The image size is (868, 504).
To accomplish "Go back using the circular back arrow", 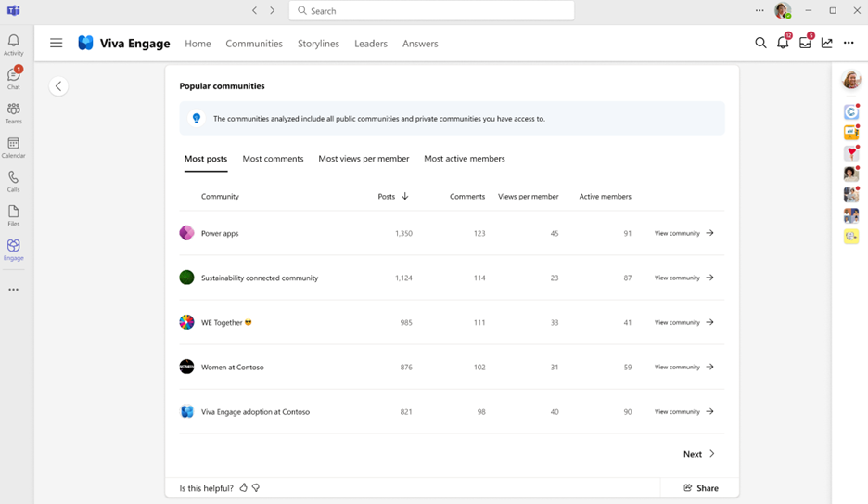I will click(x=58, y=86).
